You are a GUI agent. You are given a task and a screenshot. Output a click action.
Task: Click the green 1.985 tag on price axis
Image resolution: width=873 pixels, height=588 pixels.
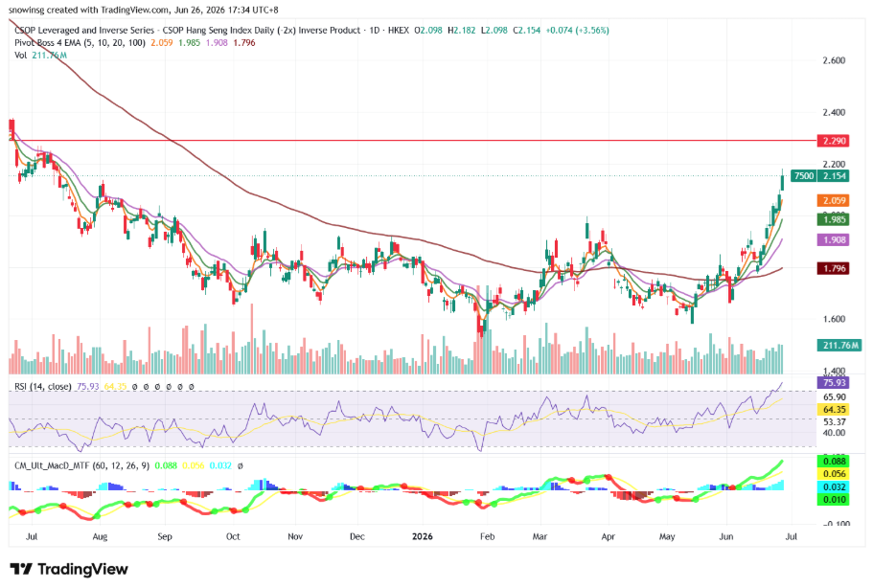[833, 219]
